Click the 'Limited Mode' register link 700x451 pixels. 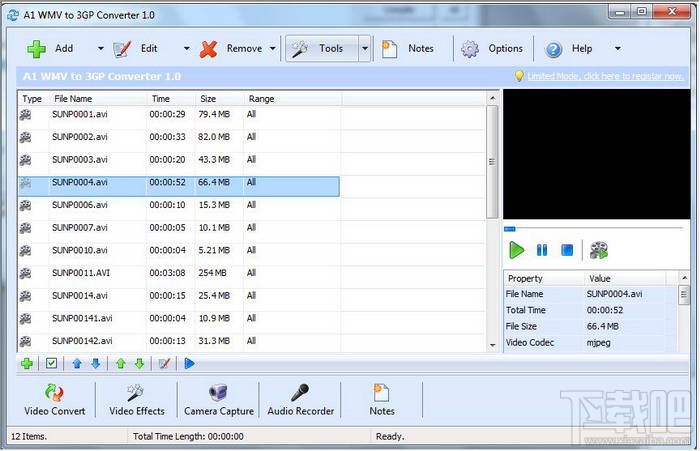pos(605,76)
